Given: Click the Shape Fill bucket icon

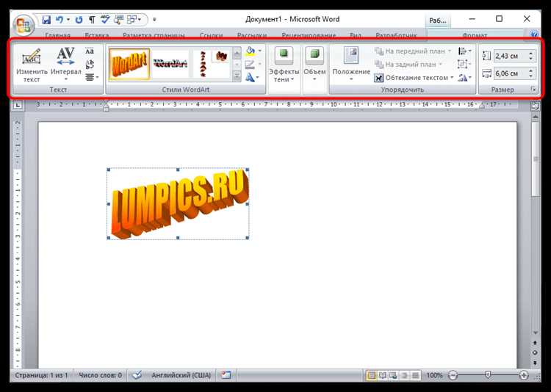Looking at the screenshot, I should pyautogui.click(x=251, y=51).
